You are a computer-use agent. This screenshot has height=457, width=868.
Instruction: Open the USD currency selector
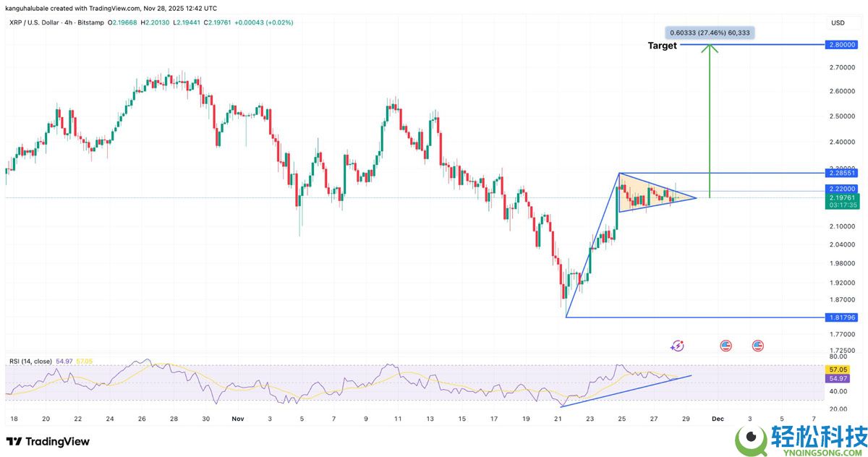[x=836, y=22]
